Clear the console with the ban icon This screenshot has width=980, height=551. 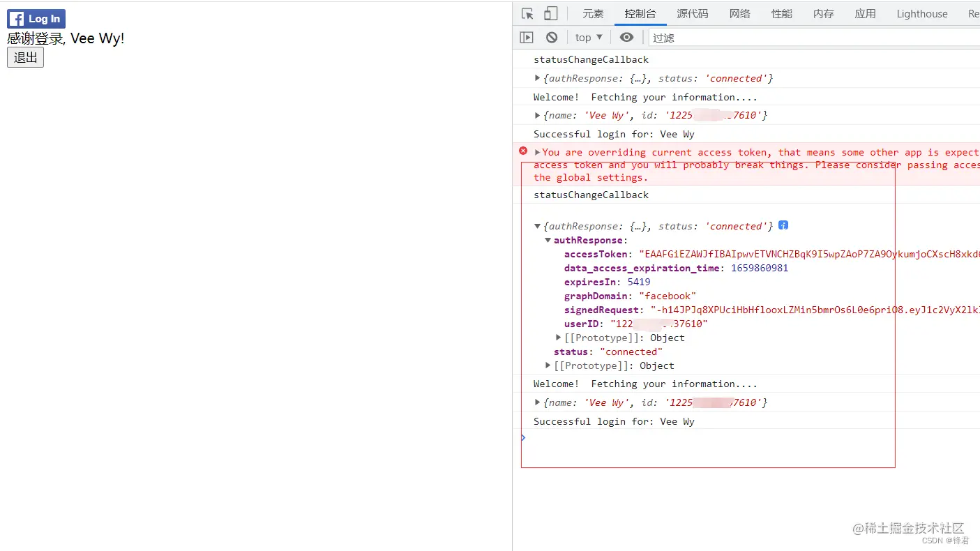click(552, 38)
